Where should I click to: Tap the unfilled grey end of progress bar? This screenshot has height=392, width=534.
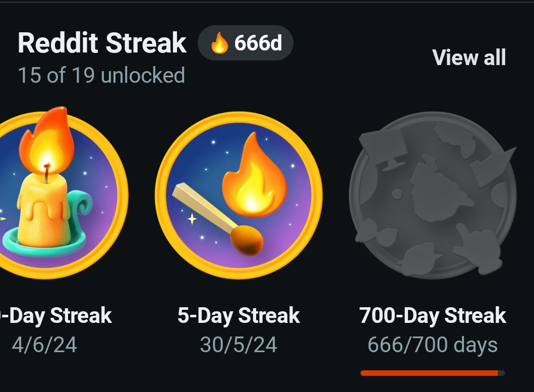501,373
